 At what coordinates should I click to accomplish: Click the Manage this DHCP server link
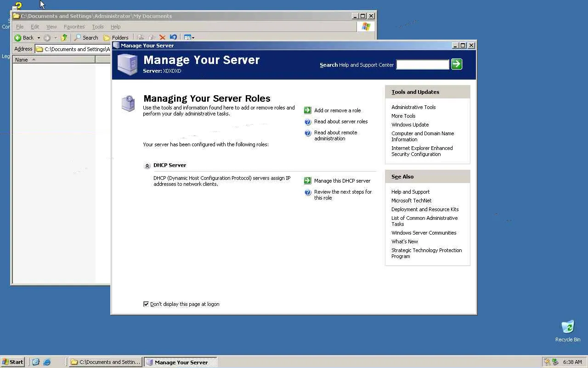342,181
